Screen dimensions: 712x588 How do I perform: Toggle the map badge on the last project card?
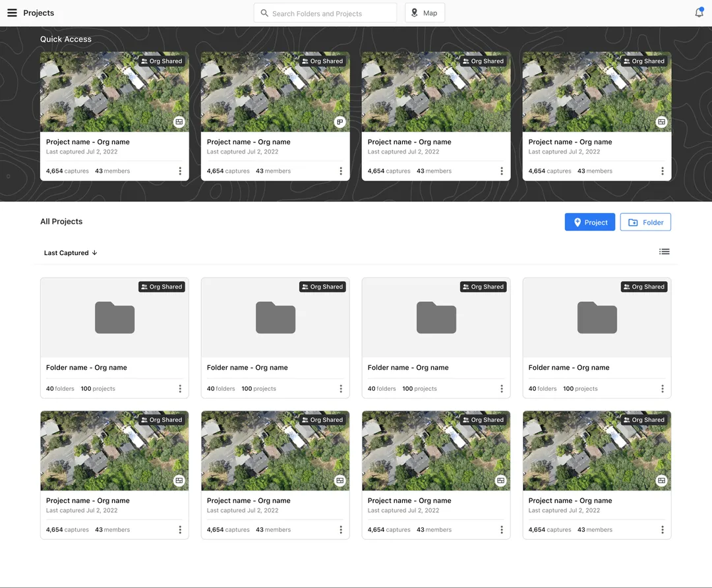(x=661, y=480)
